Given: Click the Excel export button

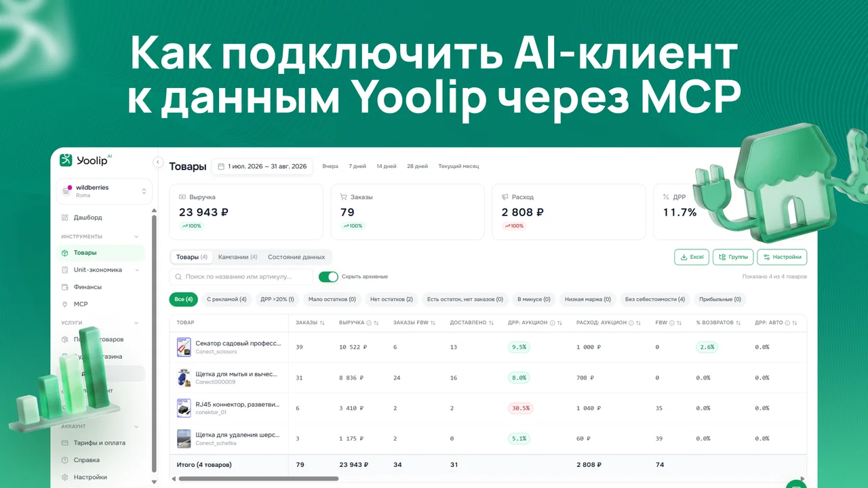Looking at the screenshot, I should point(692,257).
